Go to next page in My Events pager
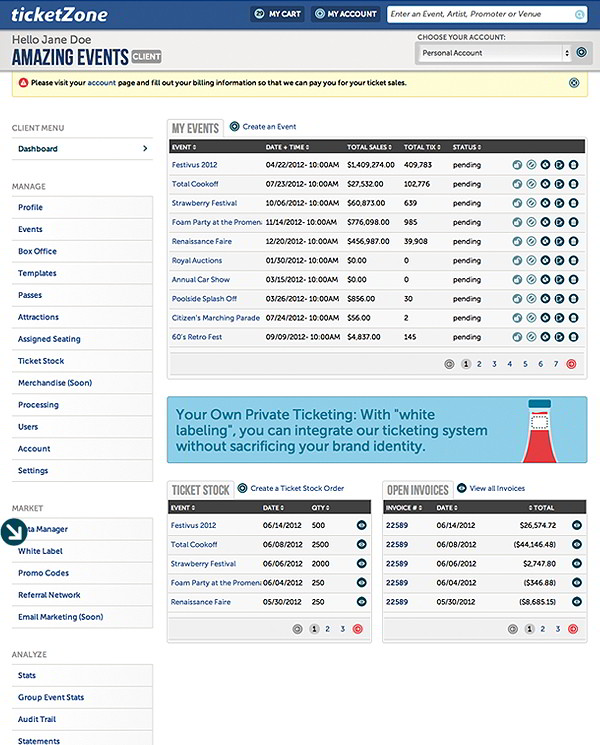This screenshot has width=600, height=745. pos(571,364)
